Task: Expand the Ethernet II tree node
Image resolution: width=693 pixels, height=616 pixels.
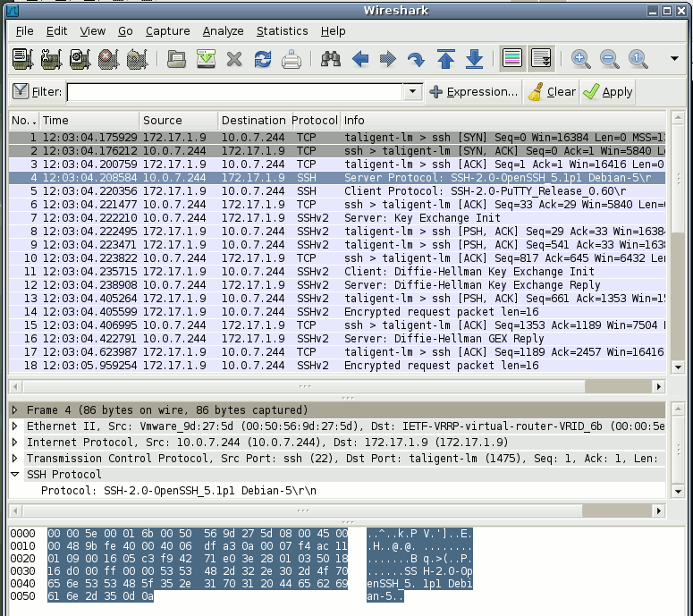Action: tap(14, 426)
